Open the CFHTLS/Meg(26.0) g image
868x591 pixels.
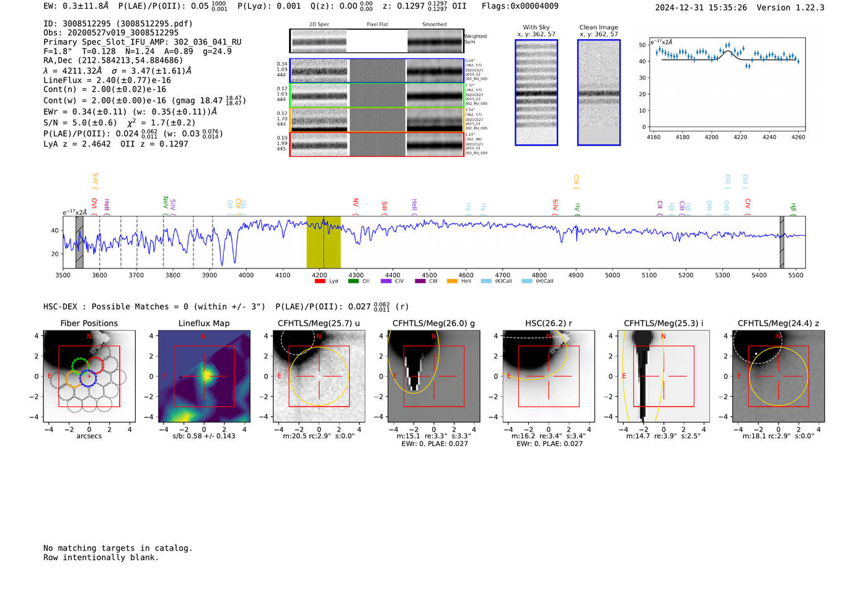(x=434, y=376)
